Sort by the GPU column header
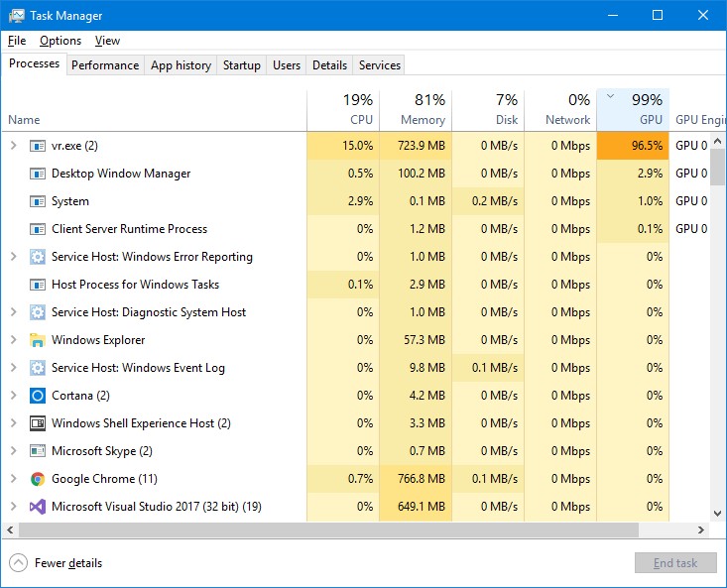Screen dimensions: 727x588 pyautogui.click(x=633, y=110)
